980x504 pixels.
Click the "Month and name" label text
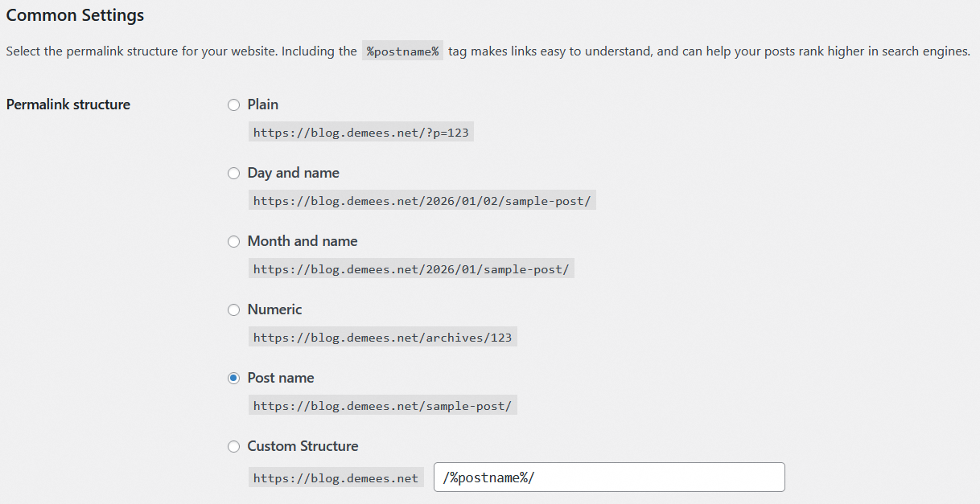[x=302, y=241]
